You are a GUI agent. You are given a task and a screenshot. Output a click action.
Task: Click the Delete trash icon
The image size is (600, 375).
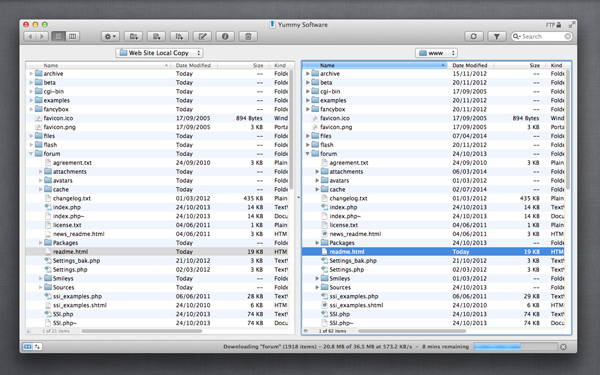(248, 36)
